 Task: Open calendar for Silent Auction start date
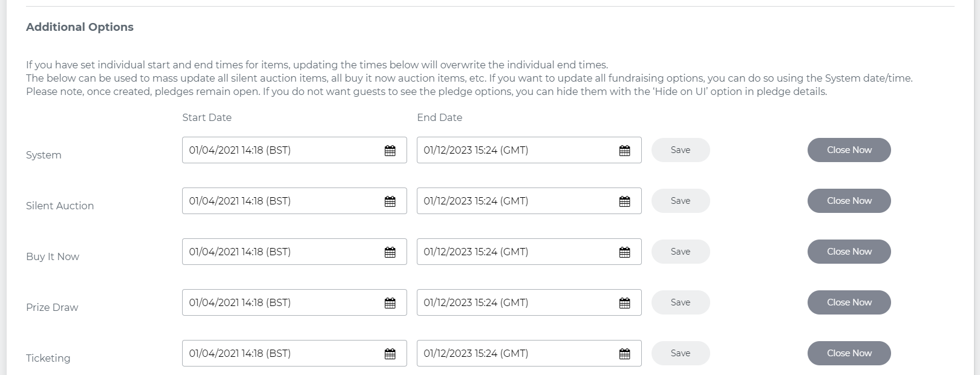pyautogui.click(x=390, y=201)
